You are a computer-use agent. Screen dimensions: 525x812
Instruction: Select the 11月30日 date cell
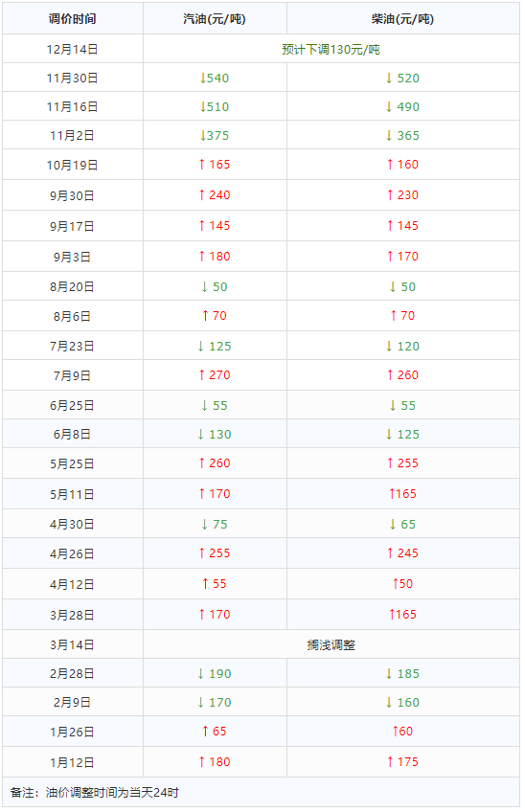[x=73, y=79]
